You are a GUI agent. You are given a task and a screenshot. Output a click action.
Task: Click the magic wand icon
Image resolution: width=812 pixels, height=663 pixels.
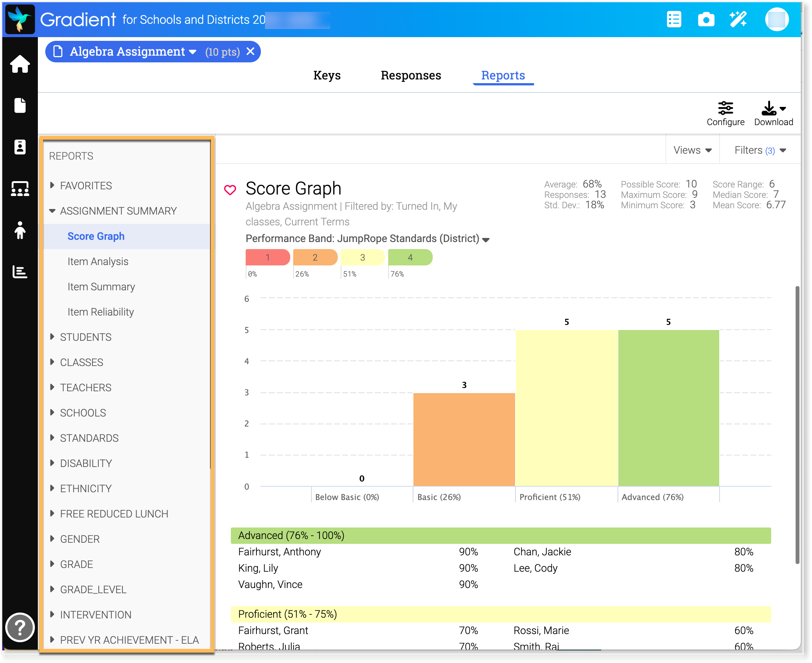737,19
